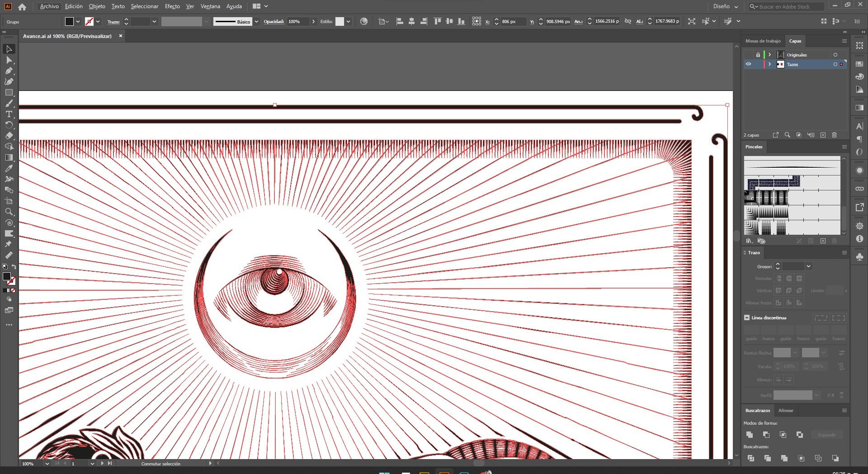Viewport: 868px width, 474px height.
Task: Open Trazo panel options menu
Action: 844,252
